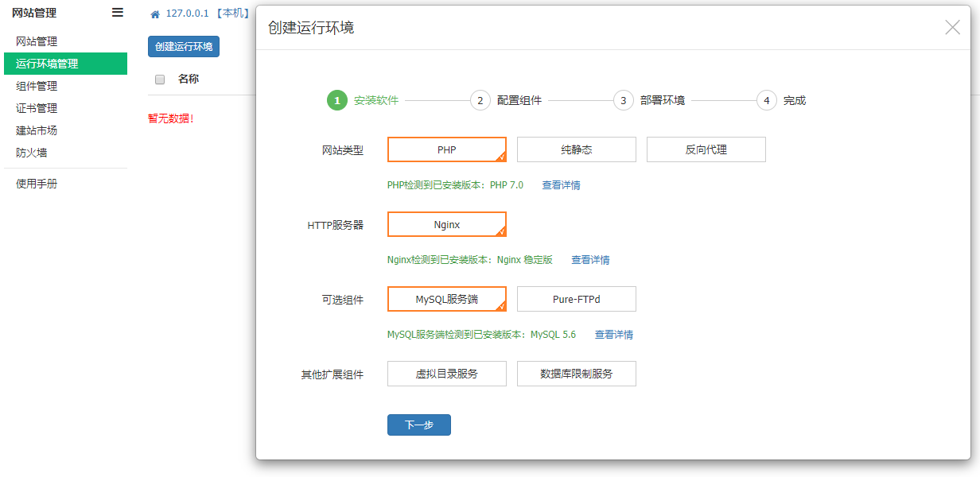View details link for Nginx 稳定版
Image resolution: width=980 pixels, height=477 pixels.
coord(590,260)
